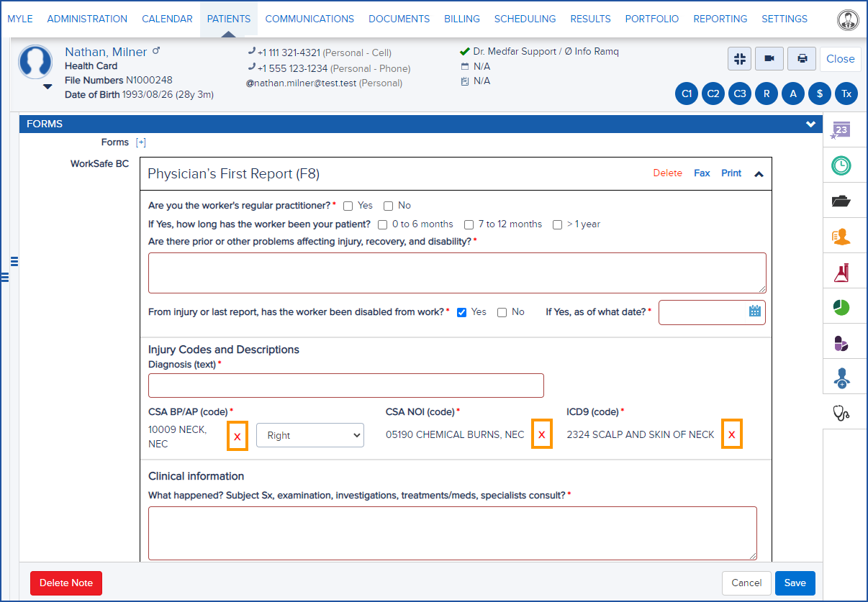Click the Fax link on the F8 form
Screen dimensions: 868x602
point(702,173)
